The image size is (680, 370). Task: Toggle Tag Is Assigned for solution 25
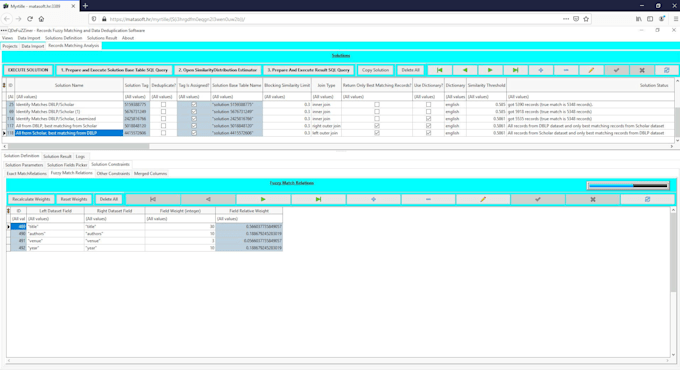[194, 105]
